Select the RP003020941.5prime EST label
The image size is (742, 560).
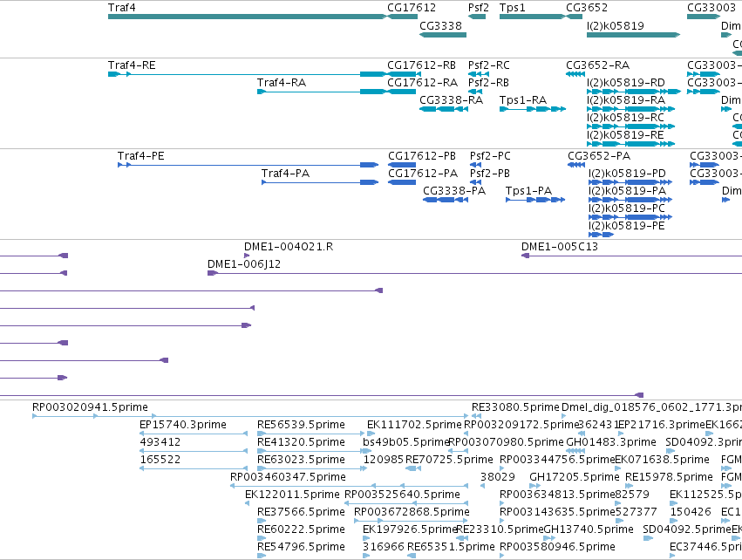coord(90,407)
